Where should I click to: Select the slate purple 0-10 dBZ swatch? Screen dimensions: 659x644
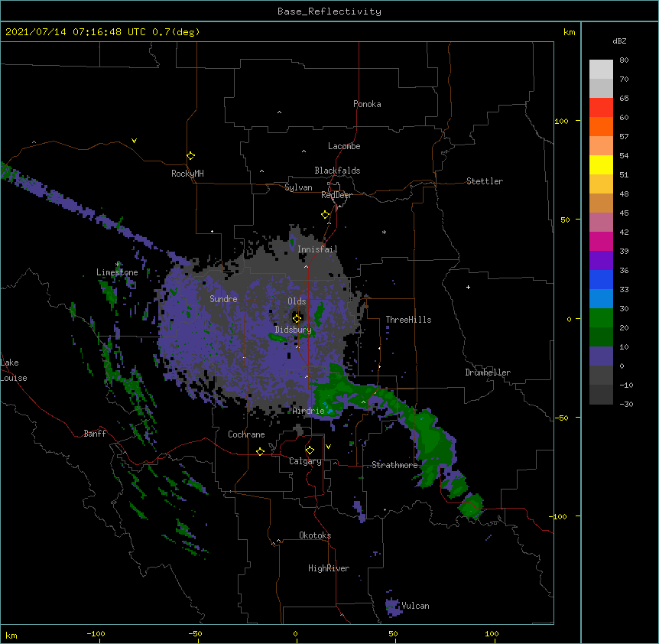[601, 356]
